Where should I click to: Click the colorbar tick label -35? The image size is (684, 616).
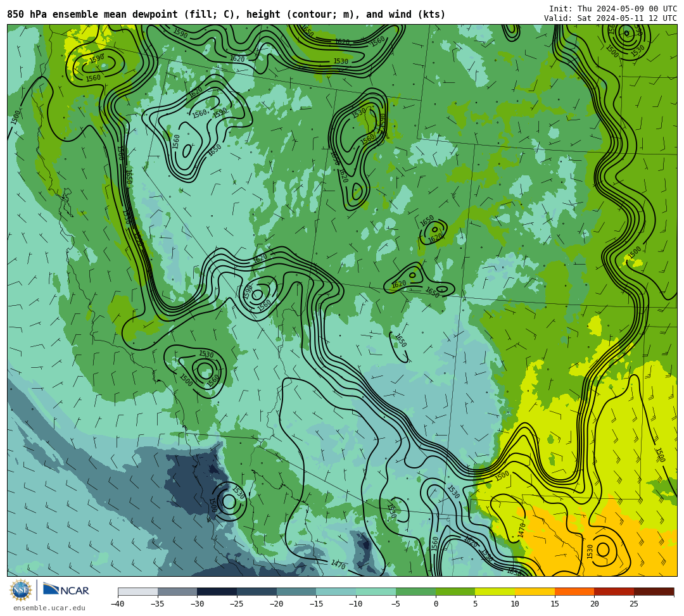[x=158, y=604]
